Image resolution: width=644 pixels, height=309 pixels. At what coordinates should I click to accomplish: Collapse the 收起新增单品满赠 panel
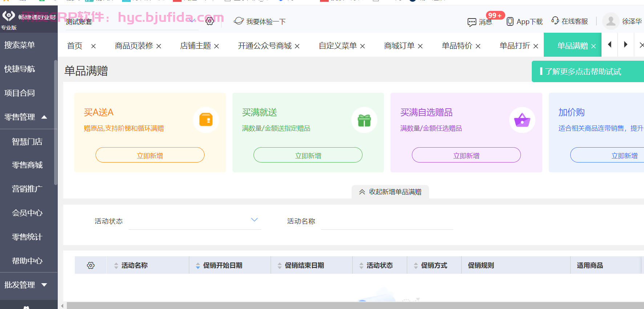pyautogui.click(x=390, y=192)
